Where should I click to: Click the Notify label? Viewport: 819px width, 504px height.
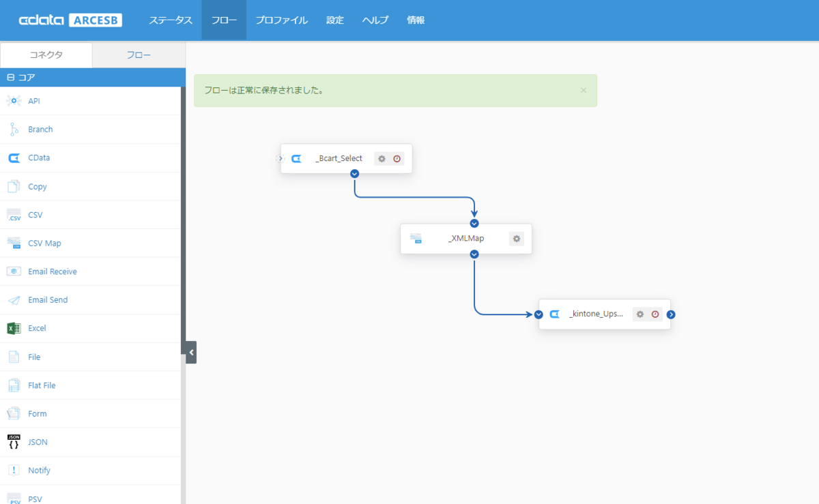[39, 471]
